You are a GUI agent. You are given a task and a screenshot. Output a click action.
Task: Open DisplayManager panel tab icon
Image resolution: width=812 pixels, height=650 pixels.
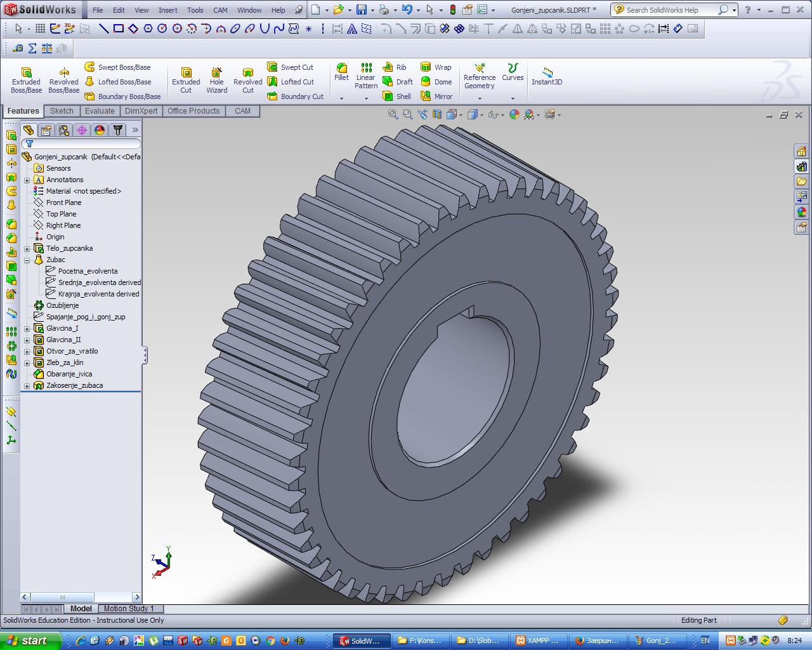100,130
